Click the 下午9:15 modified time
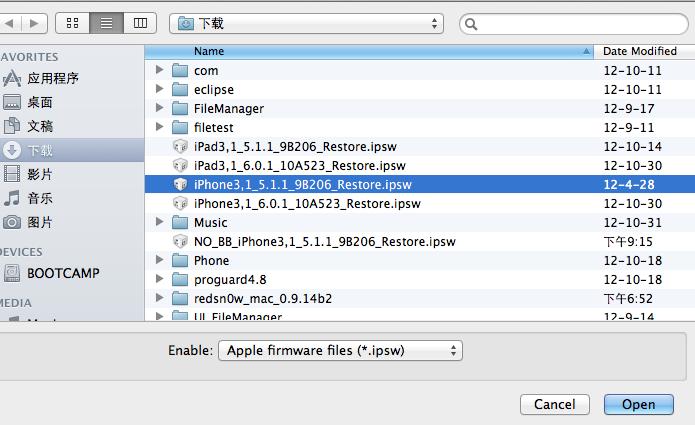Image resolution: width=695 pixels, height=425 pixels. coord(628,242)
